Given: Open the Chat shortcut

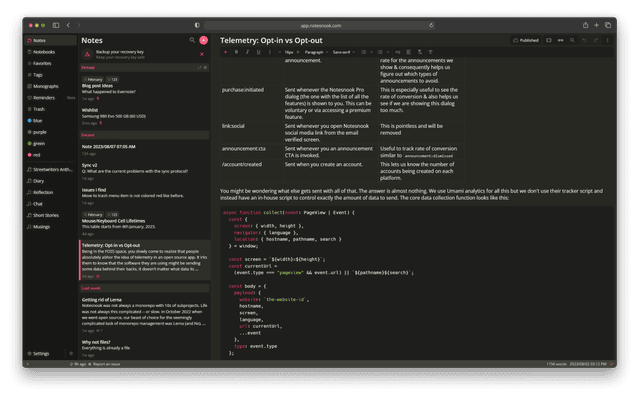Looking at the screenshot, I should click(50, 204).
